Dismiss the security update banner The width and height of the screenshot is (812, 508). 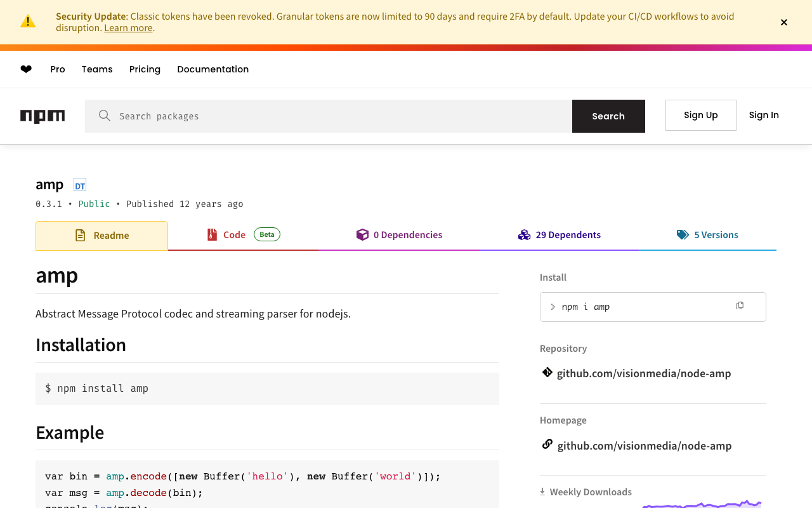pyautogui.click(x=784, y=22)
